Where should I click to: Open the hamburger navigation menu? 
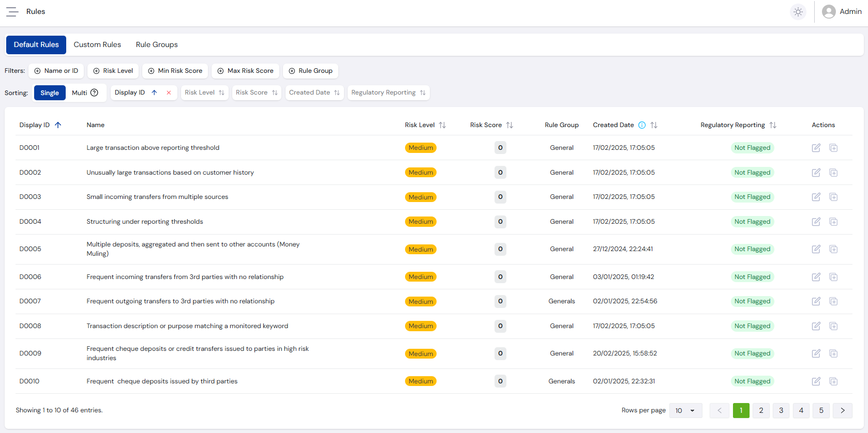12,11
